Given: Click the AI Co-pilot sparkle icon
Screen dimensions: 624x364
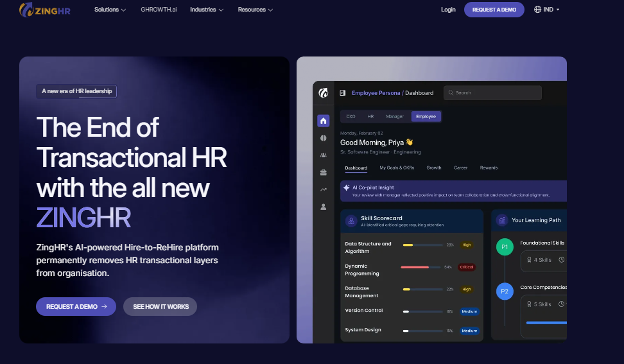Looking at the screenshot, I should tap(346, 187).
